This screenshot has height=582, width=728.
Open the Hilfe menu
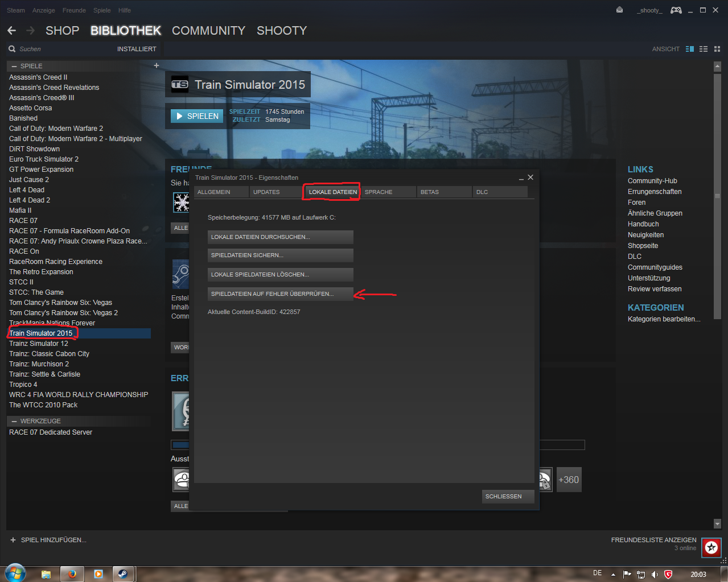125,10
